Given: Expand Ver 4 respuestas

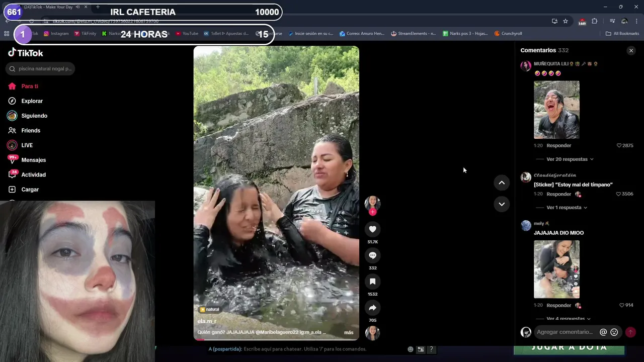Looking at the screenshot, I should tap(569, 319).
